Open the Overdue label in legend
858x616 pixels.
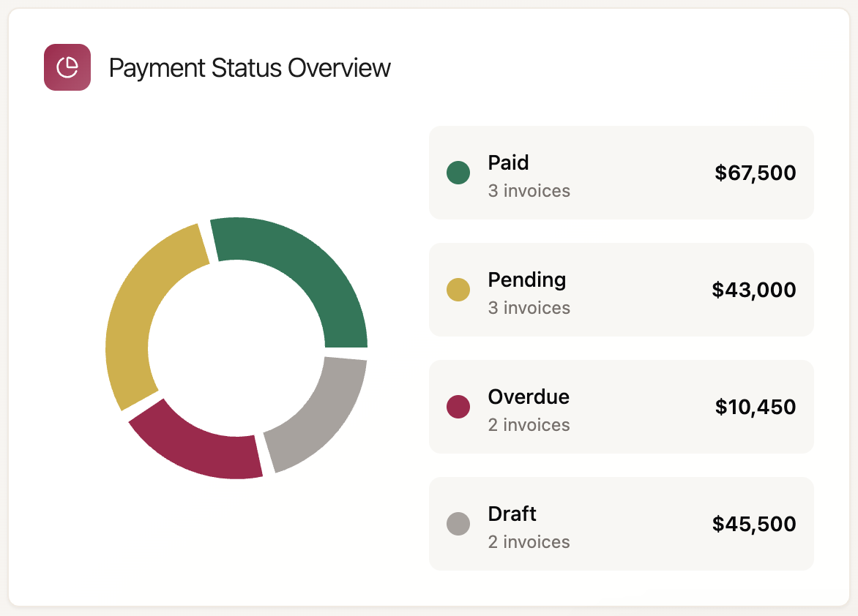tap(528, 397)
